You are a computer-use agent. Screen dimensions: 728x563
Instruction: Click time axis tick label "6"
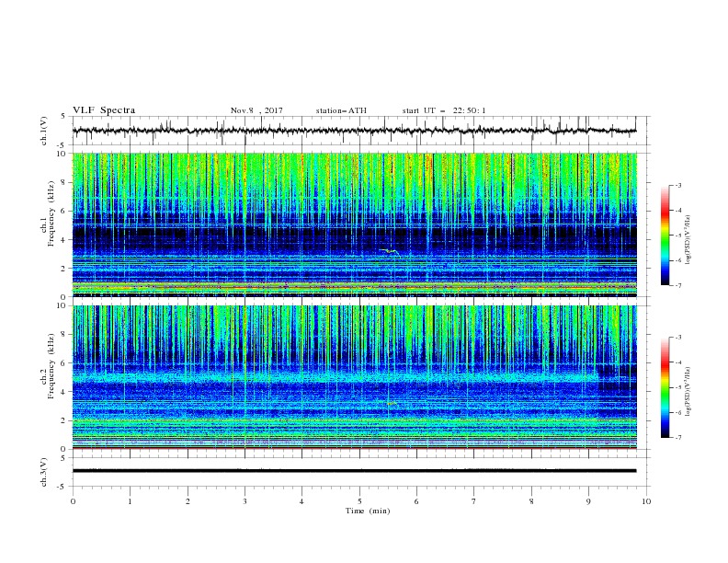417,501
